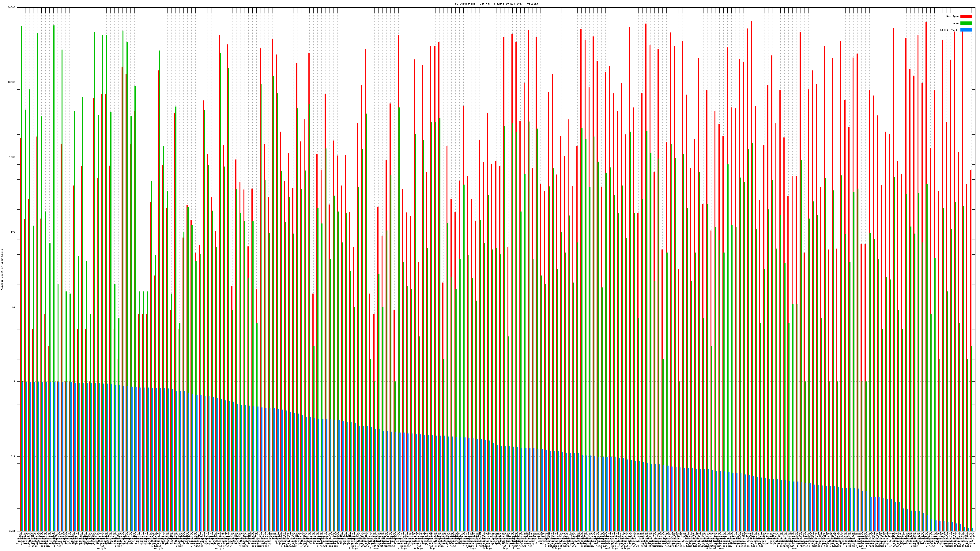980x551 pixels.
Task: Click the 100 y-axis tick label
Action: tap(13, 232)
